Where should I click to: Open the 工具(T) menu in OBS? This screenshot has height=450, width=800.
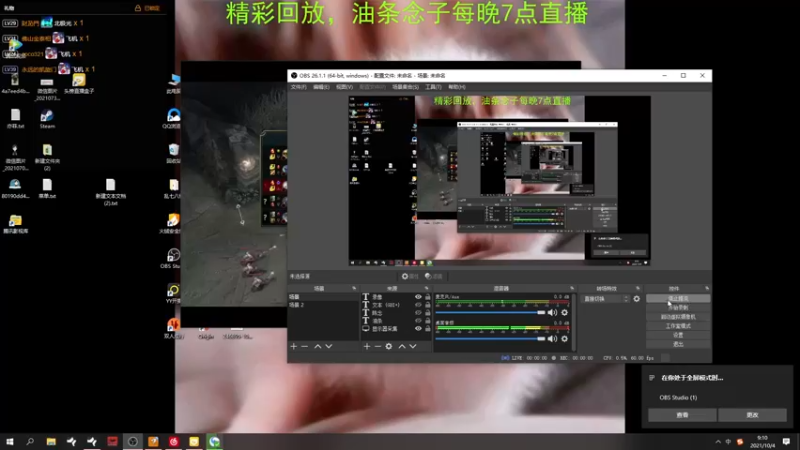pos(433,87)
